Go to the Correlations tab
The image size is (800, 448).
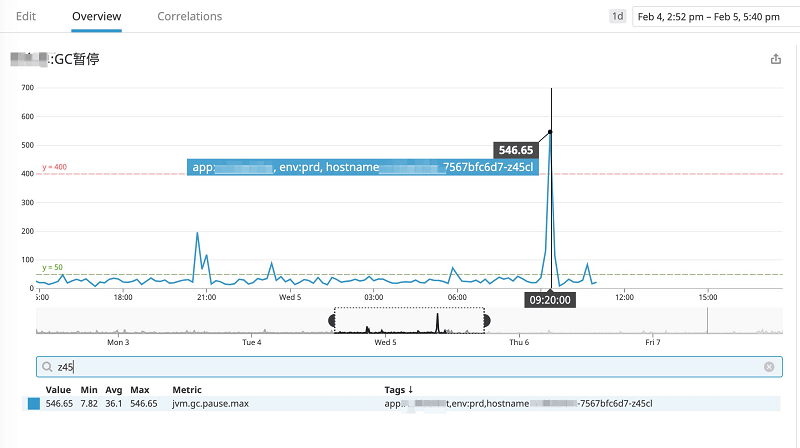(x=190, y=16)
